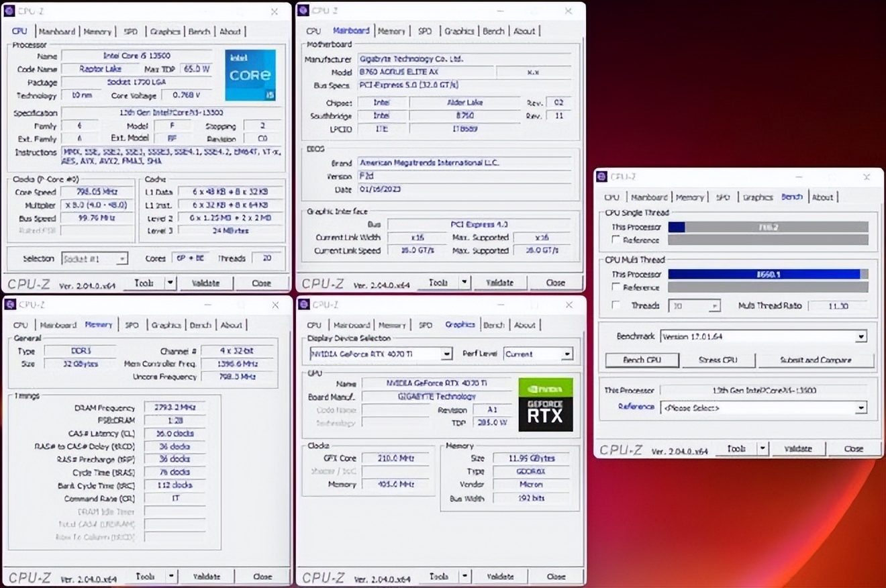Expand the Tools arrow in the processor window
Viewport: 886px width, 588px height.
[x=170, y=283]
